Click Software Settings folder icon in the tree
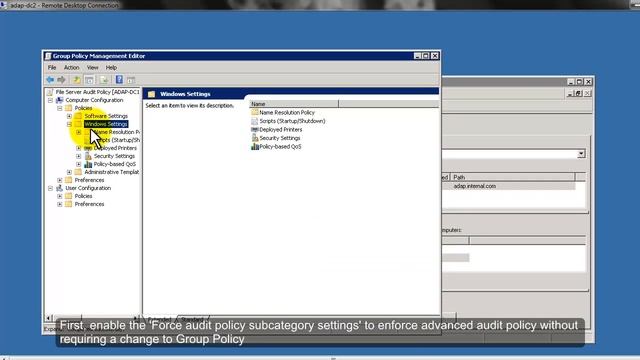640x360 pixels. coord(78,116)
